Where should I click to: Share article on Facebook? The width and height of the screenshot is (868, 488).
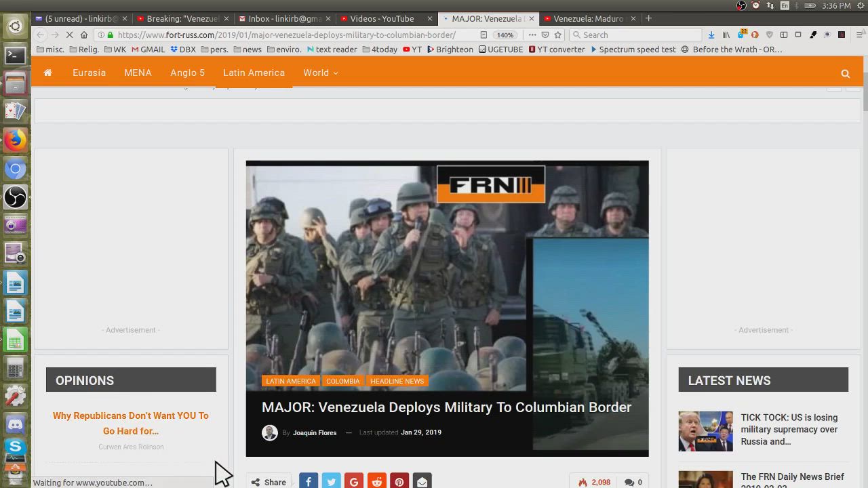[308, 482]
